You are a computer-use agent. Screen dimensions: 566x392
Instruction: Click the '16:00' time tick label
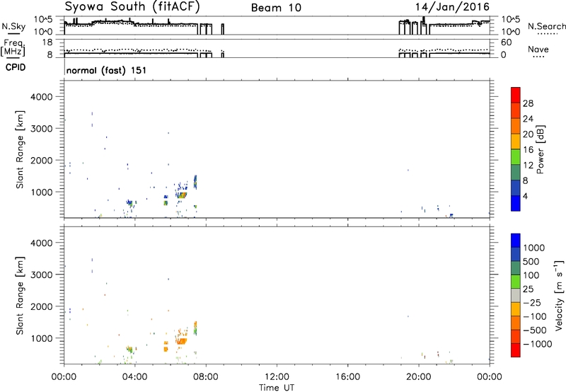(347, 377)
